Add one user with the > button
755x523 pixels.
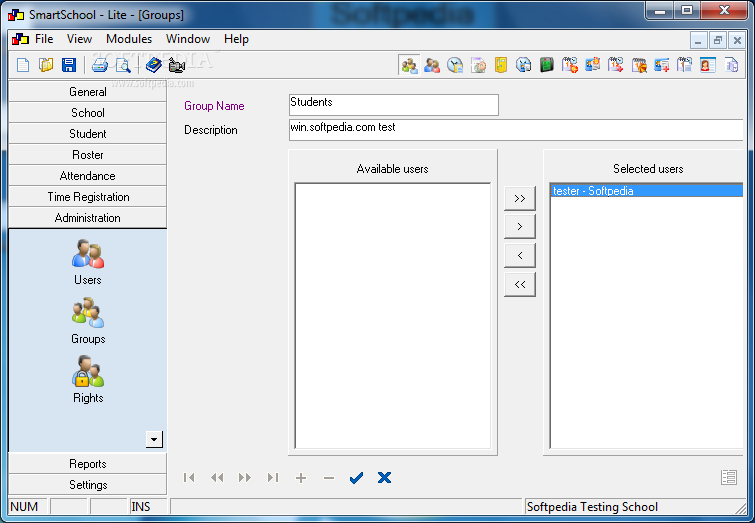click(520, 226)
